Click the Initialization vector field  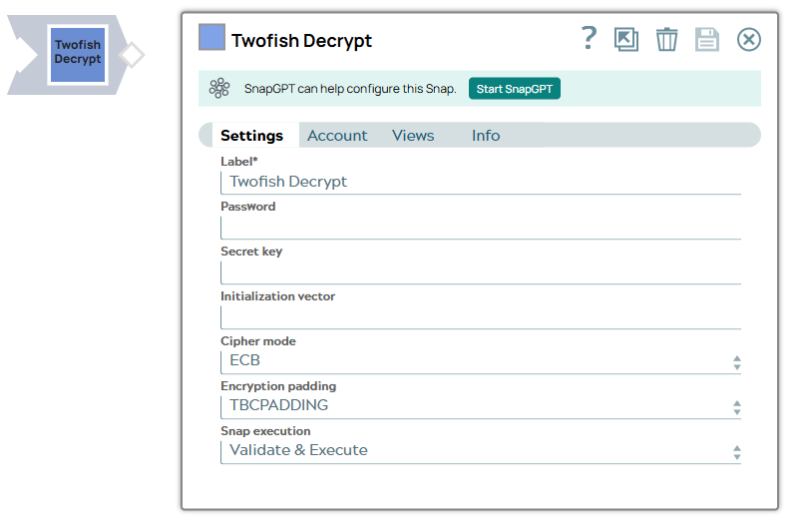pyautogui.click(x=480, y=317)
